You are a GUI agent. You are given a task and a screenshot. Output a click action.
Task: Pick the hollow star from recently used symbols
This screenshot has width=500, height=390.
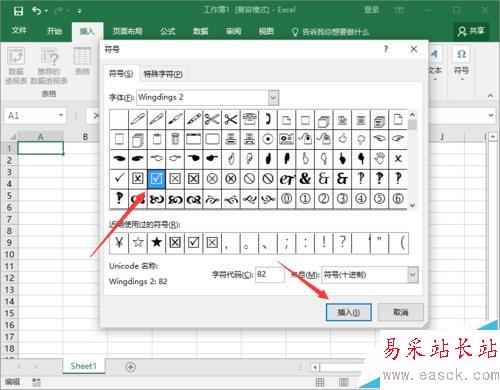(138, 243)
